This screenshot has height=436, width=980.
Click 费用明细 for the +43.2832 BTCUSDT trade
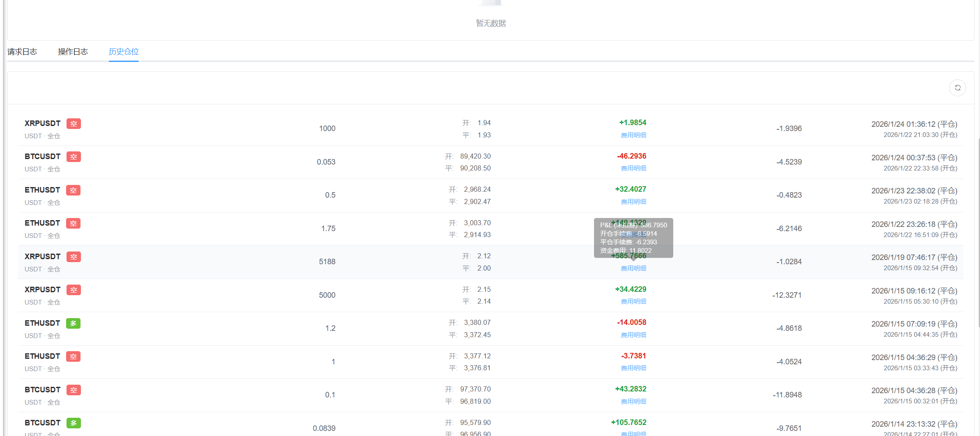(x=633, y=402)
